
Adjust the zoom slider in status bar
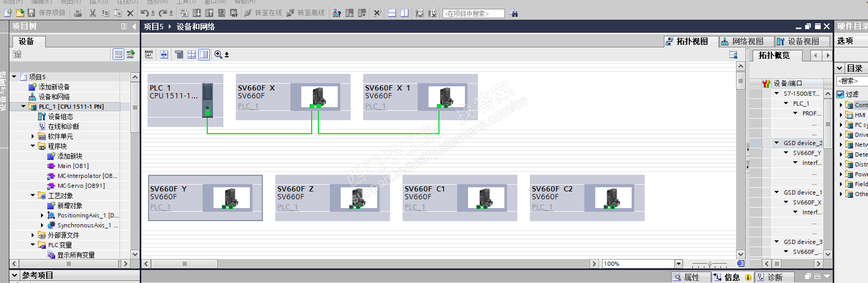click(710, 264)
